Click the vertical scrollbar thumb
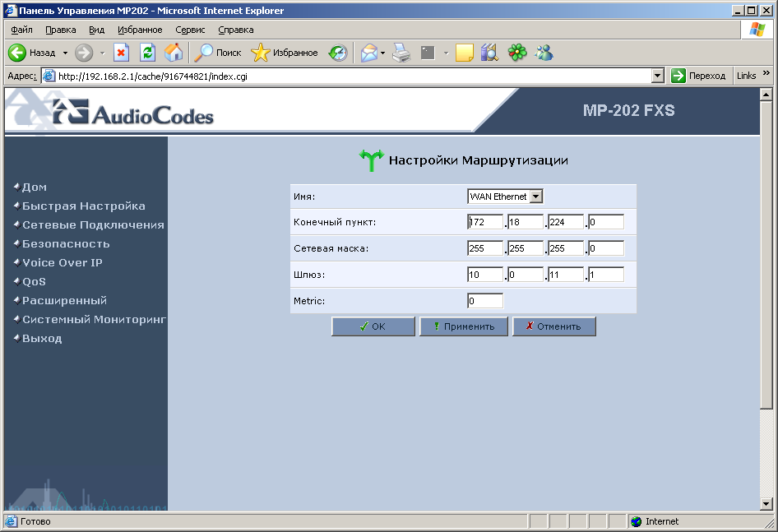Screen dimensions: 778x532 tap(766, 255)
